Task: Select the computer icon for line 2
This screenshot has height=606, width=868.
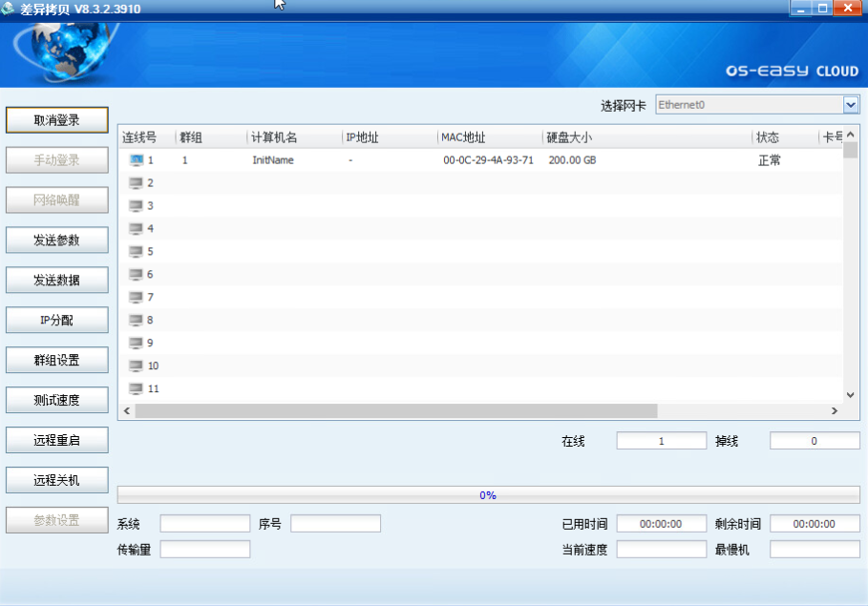Action: [136, 183]
